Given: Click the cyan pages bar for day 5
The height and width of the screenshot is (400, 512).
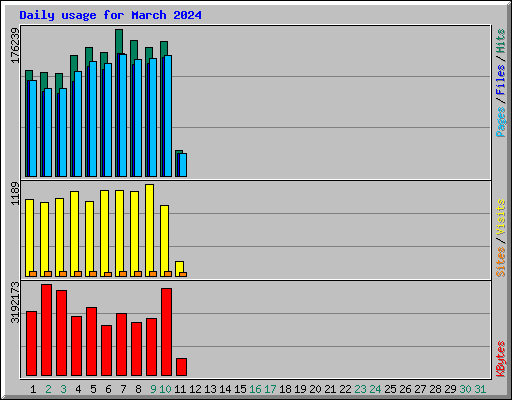Looking at the screenshot, I should click(93, 119).
